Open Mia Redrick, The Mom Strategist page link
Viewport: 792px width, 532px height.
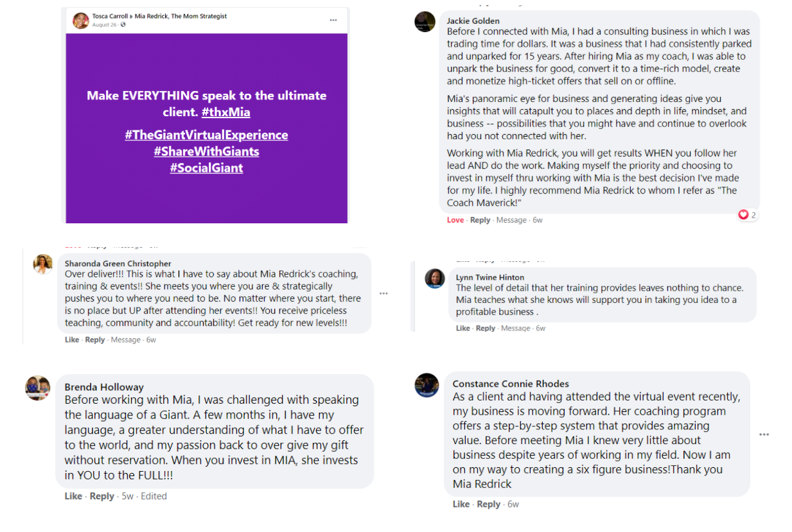click(x=180, y=16)
